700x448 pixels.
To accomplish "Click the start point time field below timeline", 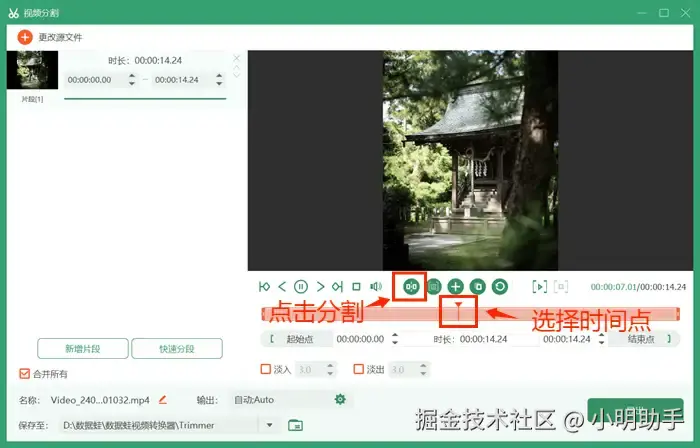I will pyautogui.click(x=361, y=339).
